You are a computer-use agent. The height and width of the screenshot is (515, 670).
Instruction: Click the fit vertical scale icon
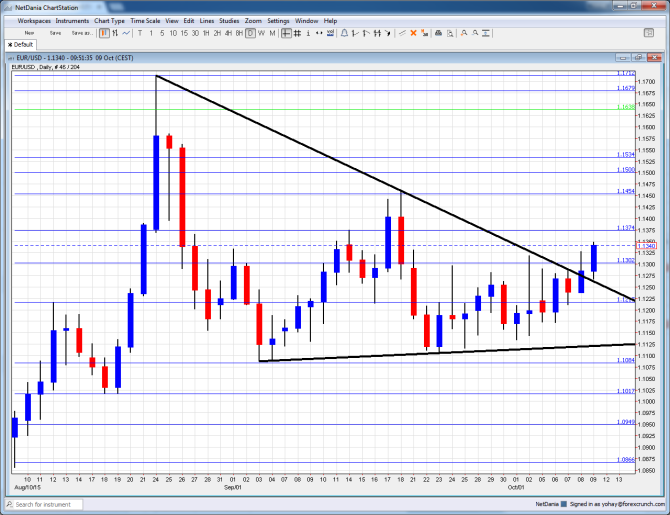tap(486, 33)
